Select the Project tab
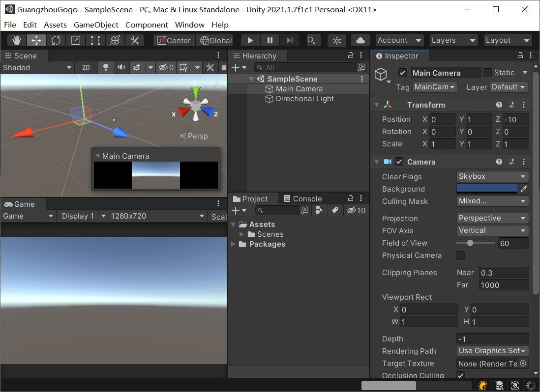The width and height of the screenshot is (540, 392). pos(250,199)
